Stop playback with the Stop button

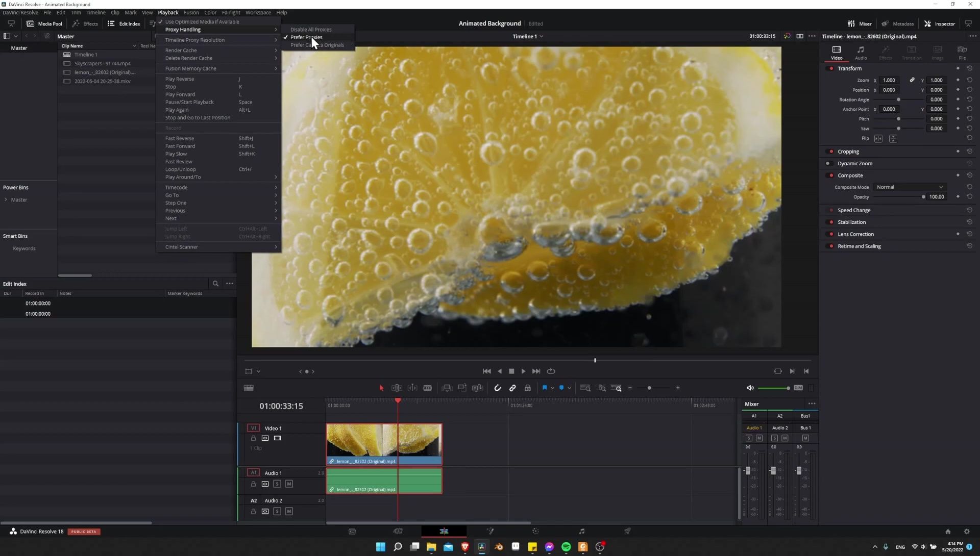511,371
